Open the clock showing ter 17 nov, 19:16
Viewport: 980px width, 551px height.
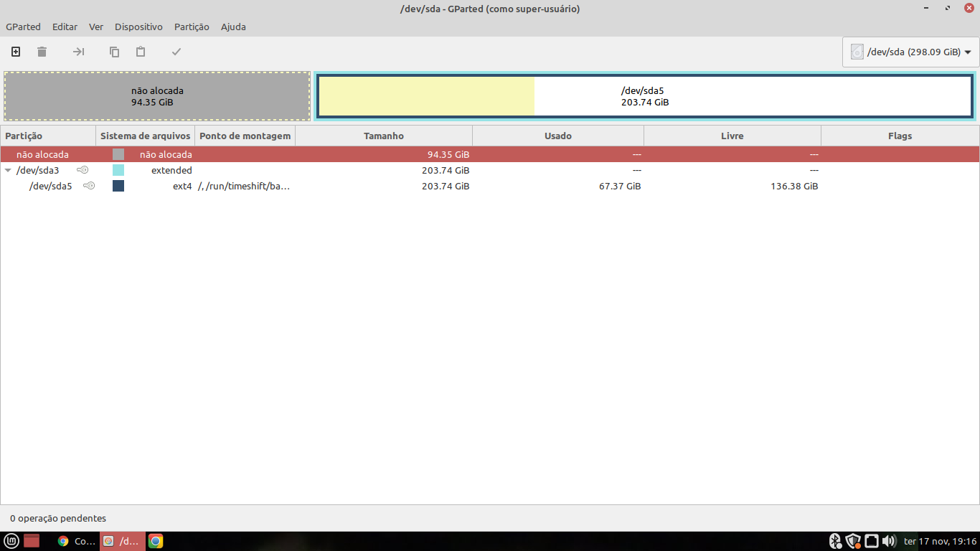[x=940, y=541]
